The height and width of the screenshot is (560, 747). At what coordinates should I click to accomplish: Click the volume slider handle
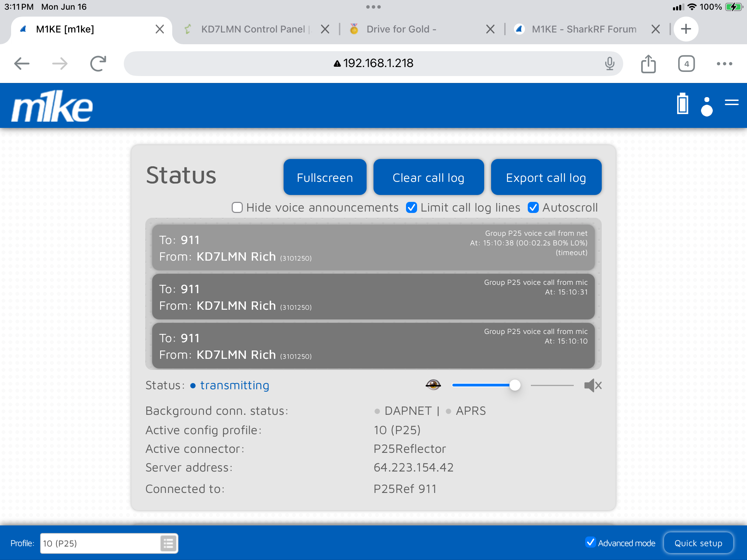click(515, 385)
